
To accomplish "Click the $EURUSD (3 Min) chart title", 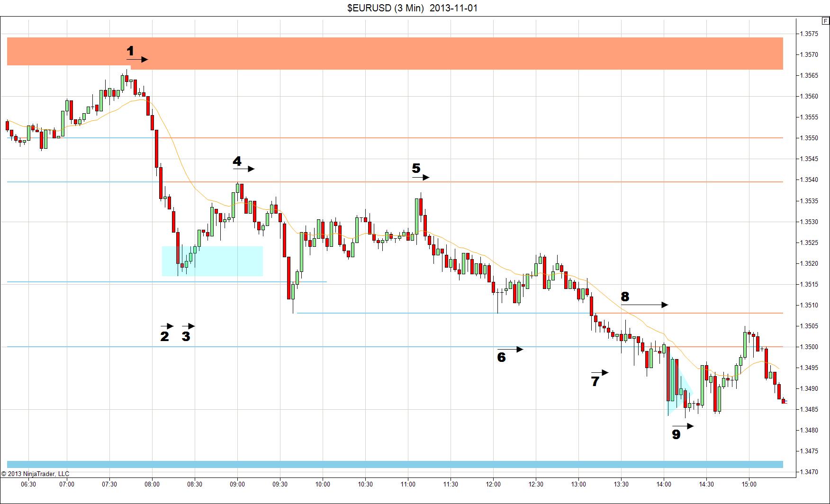I will point(412,8).
